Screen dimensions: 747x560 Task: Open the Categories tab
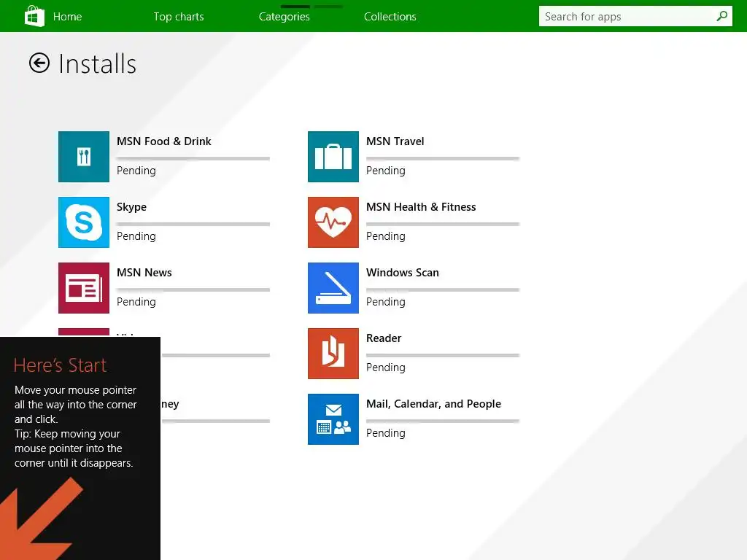[x=284, y=17]
